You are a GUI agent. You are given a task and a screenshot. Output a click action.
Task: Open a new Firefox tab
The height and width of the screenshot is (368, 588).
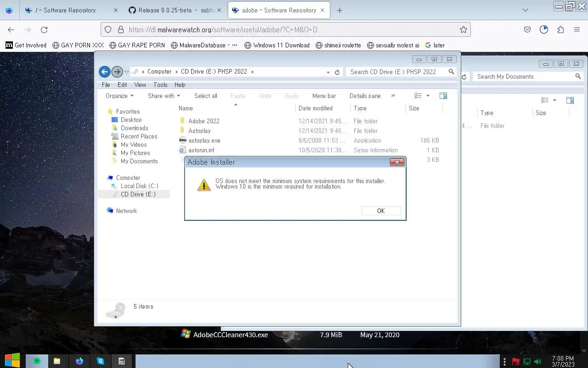click(x=339, y=10)
